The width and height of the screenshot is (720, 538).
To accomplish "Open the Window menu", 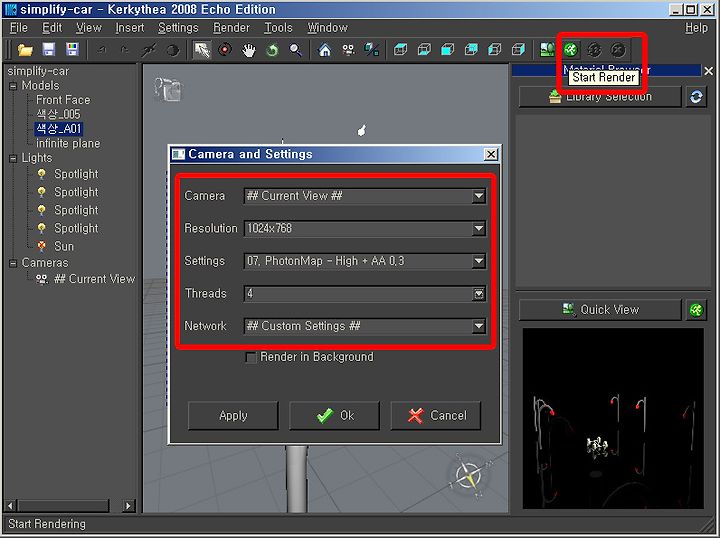I will pyautogui.click(x=327, y=28).
